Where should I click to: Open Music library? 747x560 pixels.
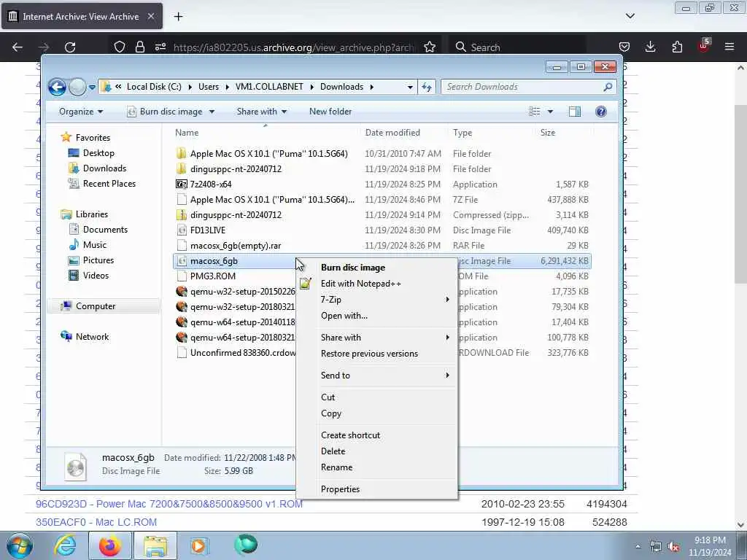[94, 245]
